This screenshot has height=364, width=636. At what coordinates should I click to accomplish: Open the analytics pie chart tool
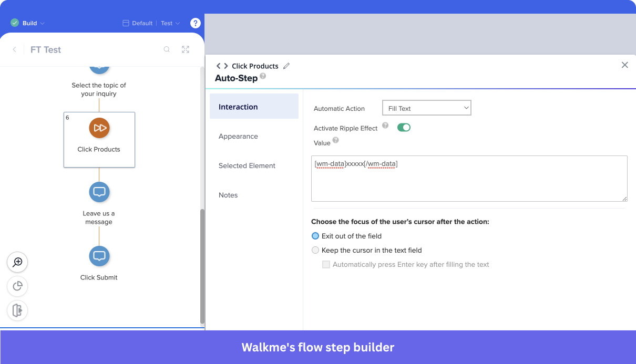pyautogui.click(x=17, y=286)
